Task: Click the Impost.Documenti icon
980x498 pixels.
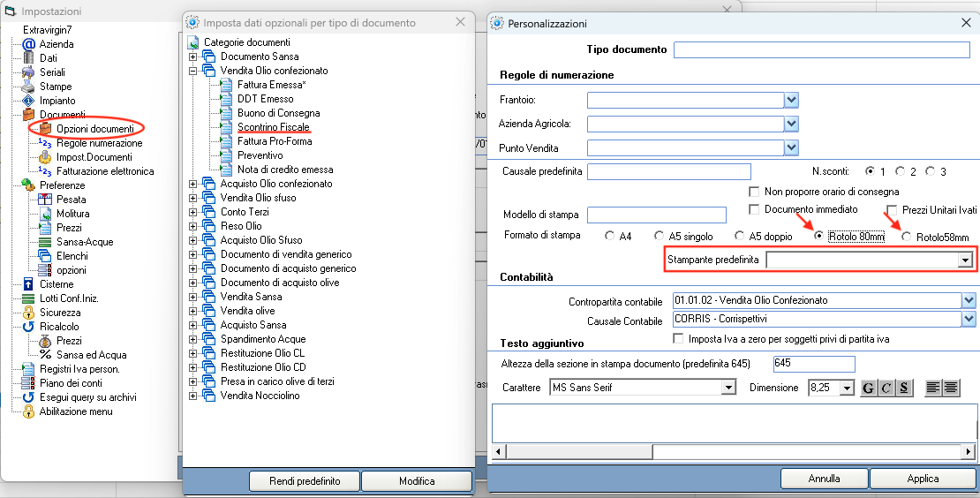Action: [x=46, y=157]
